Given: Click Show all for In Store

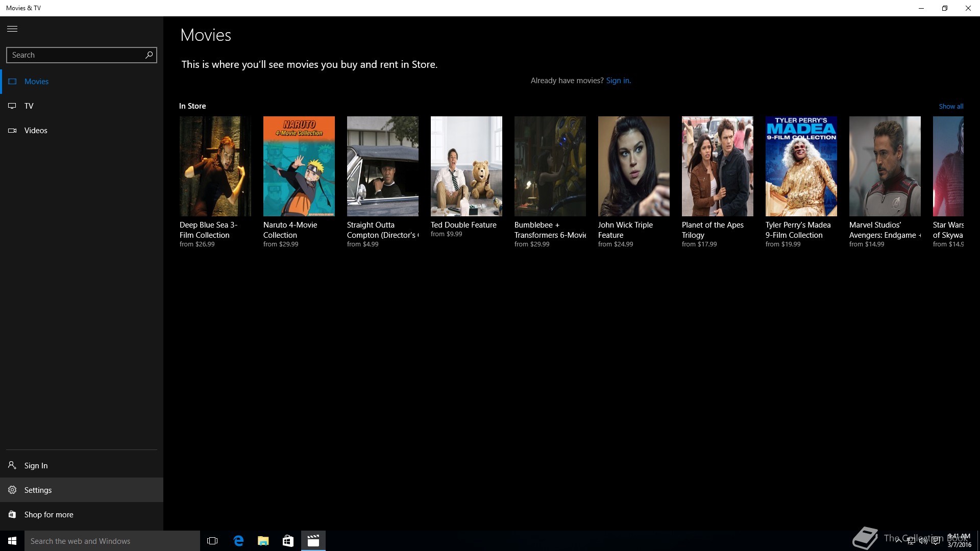Looking at the screenshot, I should pyautogui.click(x=951, y=106).
